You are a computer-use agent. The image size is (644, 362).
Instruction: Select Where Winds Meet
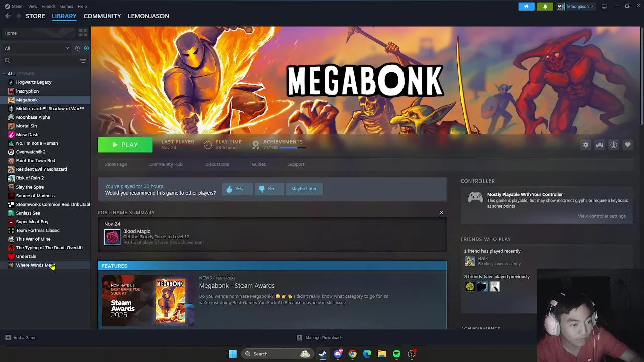coord(35,265)
